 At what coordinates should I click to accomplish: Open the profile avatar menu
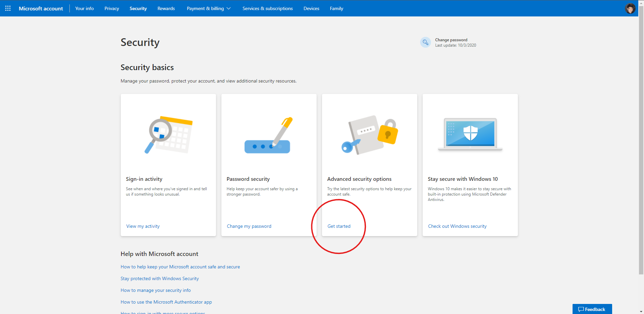pos(630,8)
